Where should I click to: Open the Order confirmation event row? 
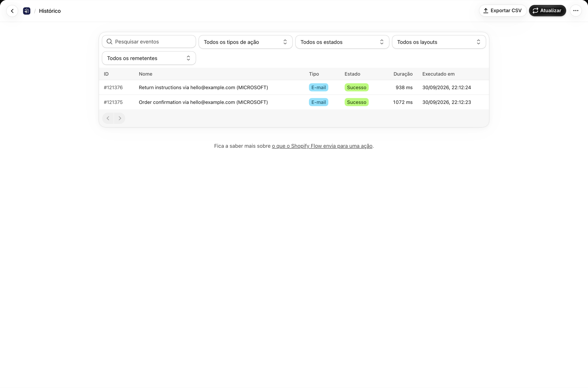(294, 102)
